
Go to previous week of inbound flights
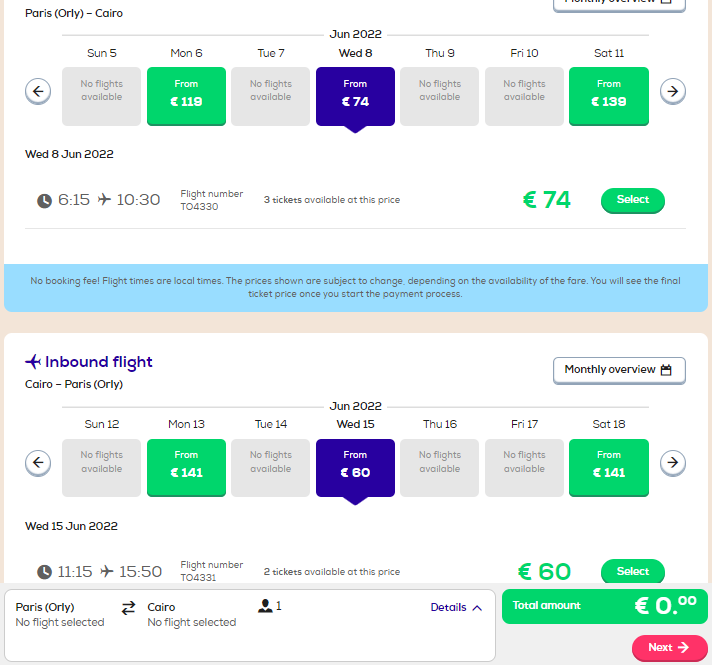click(38, 463)
